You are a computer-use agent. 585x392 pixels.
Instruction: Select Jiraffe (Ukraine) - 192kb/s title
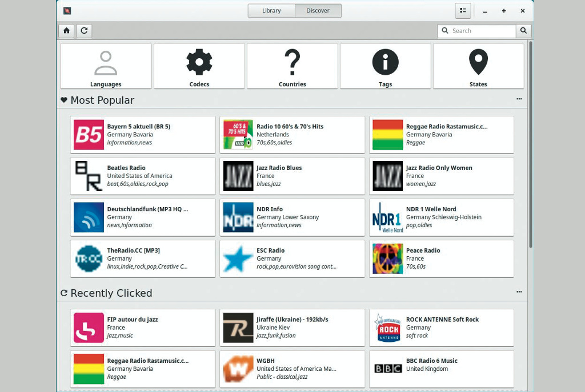292,320
